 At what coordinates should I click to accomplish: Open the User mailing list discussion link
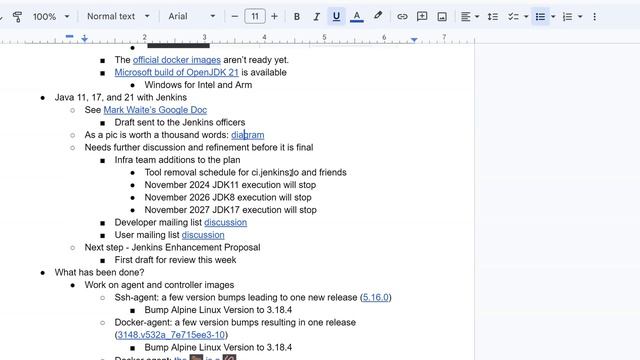click(203, 235)
